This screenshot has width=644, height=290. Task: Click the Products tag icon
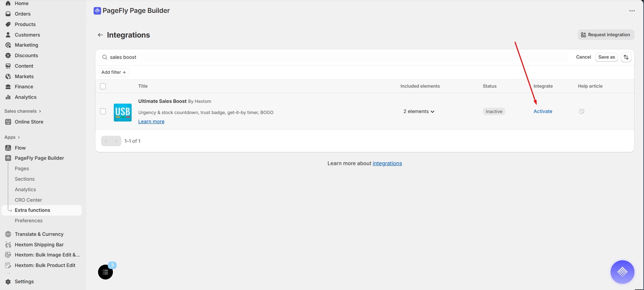8,24
